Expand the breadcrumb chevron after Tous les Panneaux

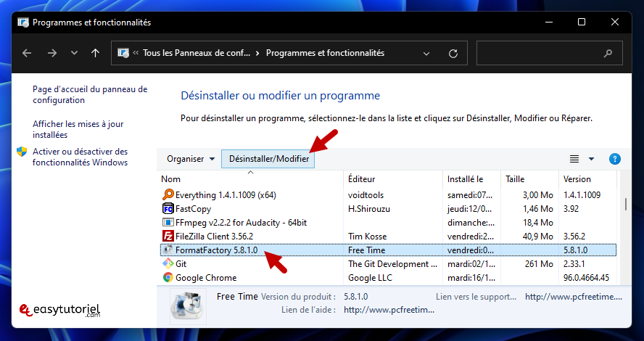point(258,53)
